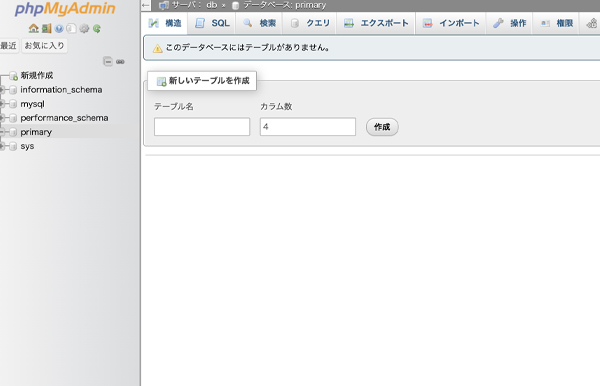Click the exit door logout icon
This screenshot has height=386, width=600.
tap(46, 28)
